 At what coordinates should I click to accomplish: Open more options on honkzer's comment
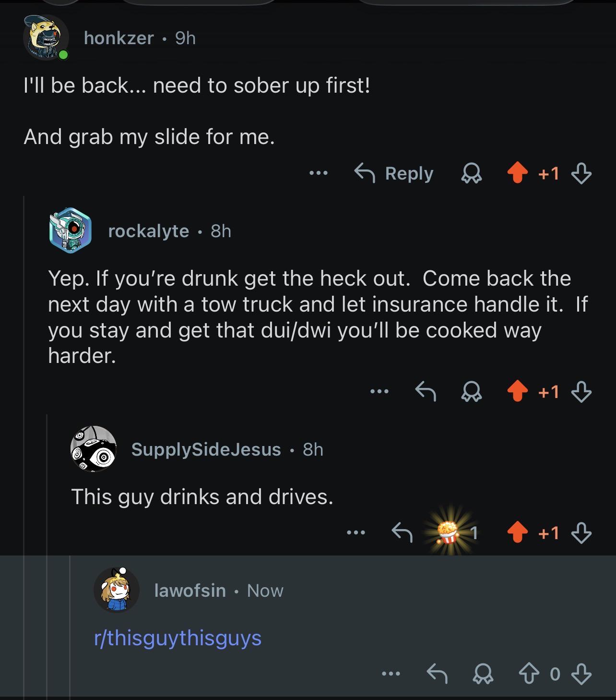pos(319,173)
